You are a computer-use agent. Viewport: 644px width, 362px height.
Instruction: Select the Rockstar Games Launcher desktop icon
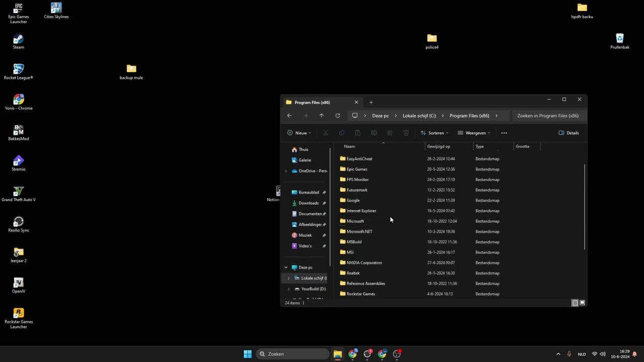[19, 318]
